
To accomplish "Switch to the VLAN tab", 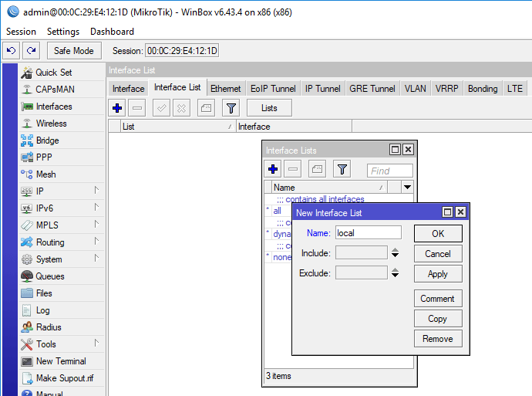I will pos(416,89).
